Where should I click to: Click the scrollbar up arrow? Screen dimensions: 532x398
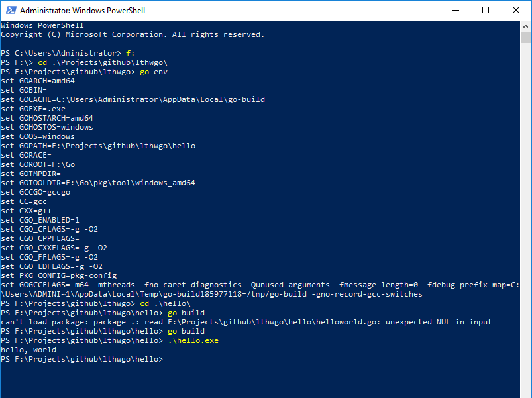[x=525, y=26]
